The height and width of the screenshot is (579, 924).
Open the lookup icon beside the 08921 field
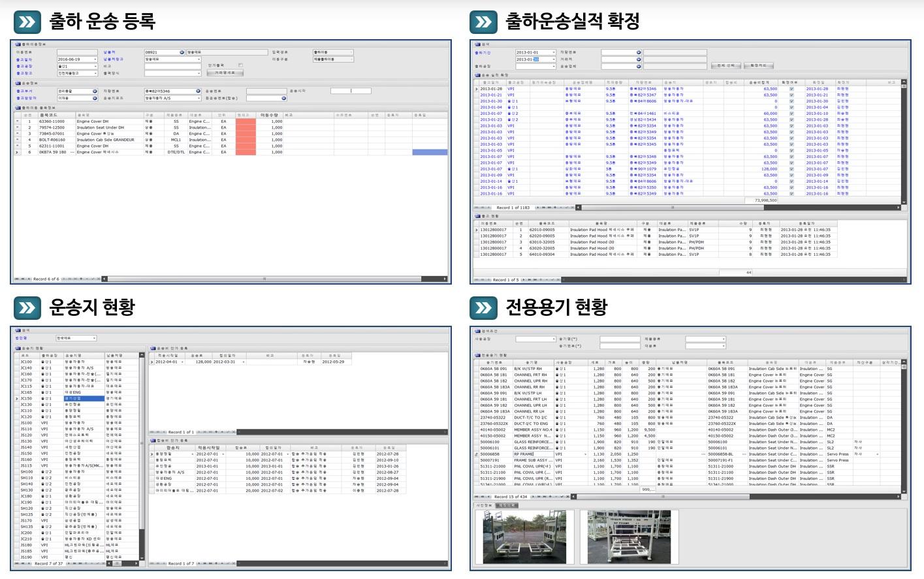182,52
